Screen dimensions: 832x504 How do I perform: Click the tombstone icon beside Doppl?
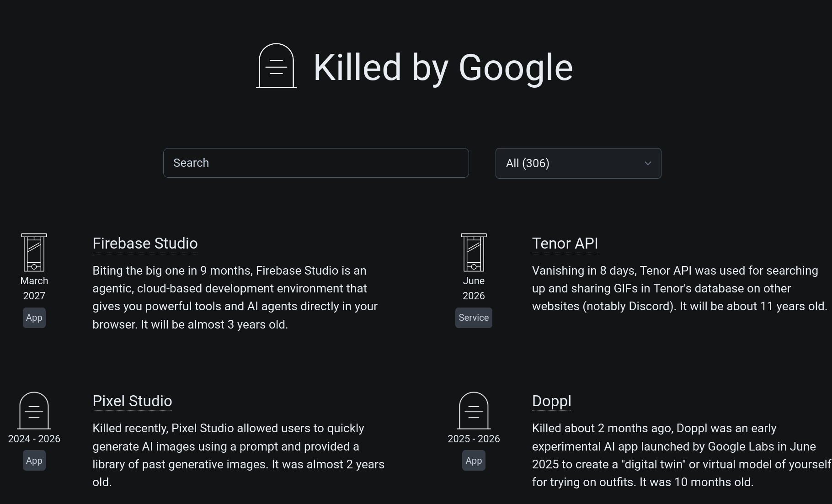[474, 411]
